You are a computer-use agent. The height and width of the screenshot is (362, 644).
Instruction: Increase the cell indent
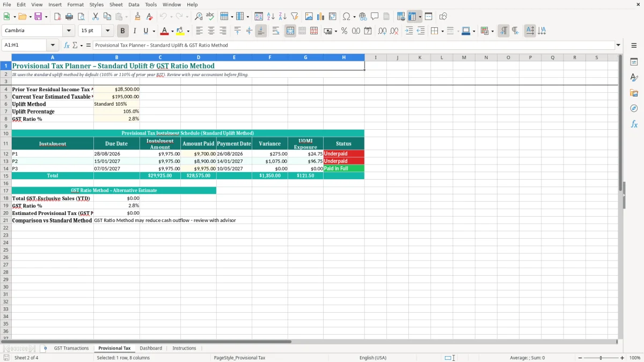tap(409, 31)
